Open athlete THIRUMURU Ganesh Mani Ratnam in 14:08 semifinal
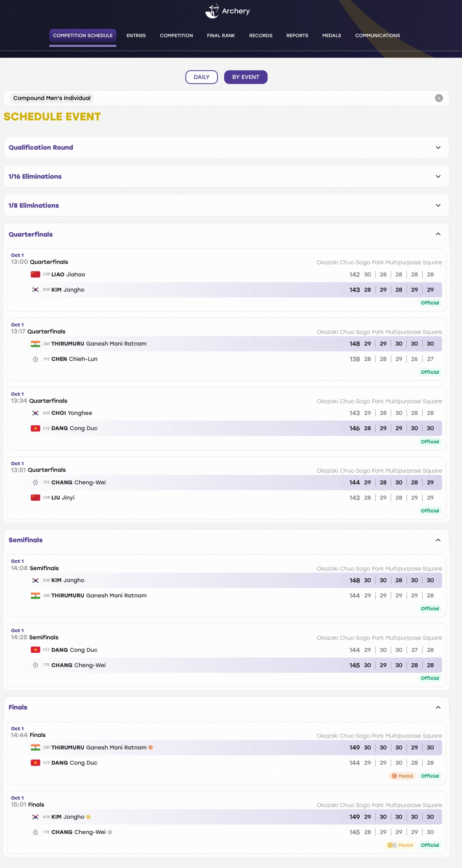This screenshot has height=868, width=462. coord(99,595)
